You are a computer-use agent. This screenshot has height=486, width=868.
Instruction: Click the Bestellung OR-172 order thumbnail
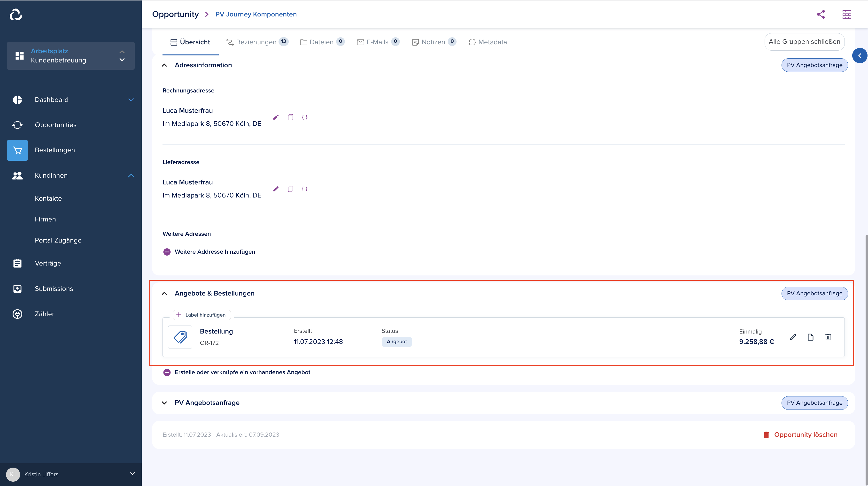179,336
